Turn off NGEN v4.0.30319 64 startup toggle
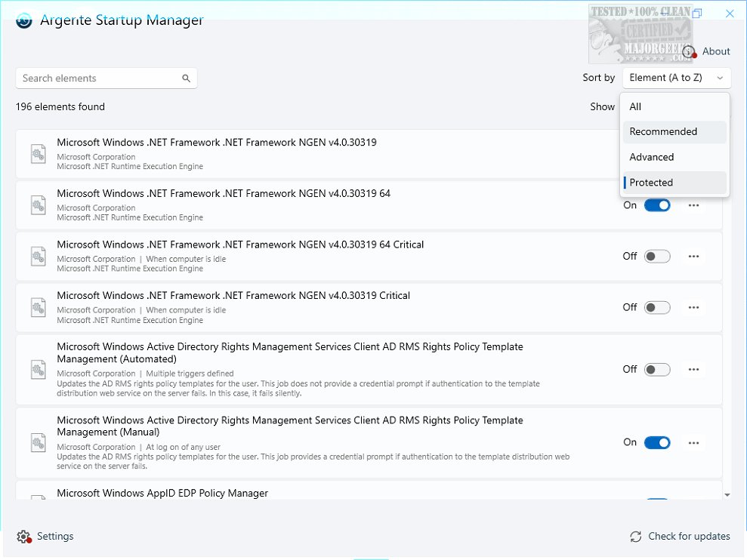This screenshot has height=560, width=747. (x=656, y=205)
